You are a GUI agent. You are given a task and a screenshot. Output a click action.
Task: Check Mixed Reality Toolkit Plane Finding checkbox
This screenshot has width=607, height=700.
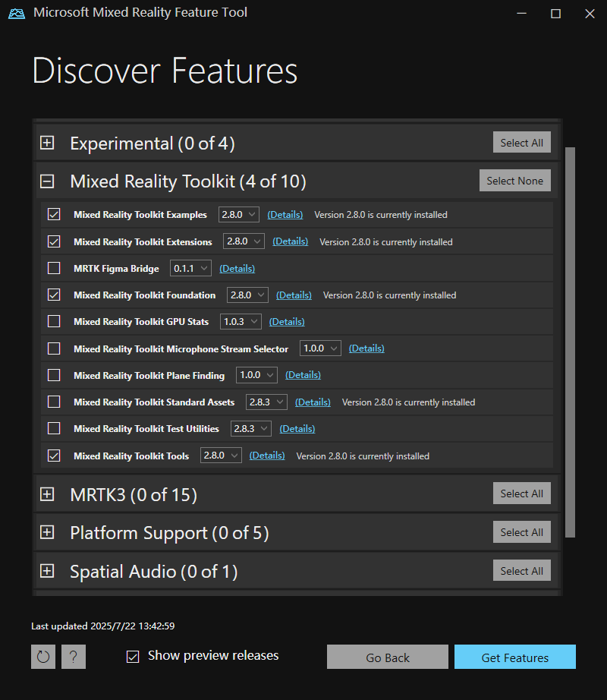[54, 375]
